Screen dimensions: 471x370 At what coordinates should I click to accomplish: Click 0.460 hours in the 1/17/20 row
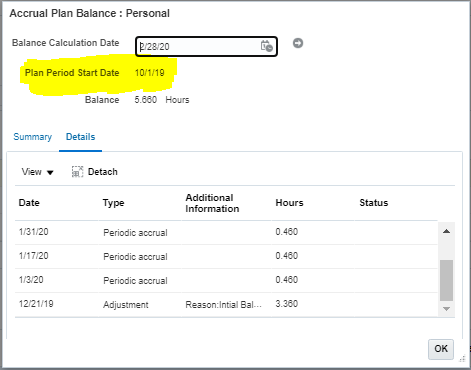tap(287, 256)
